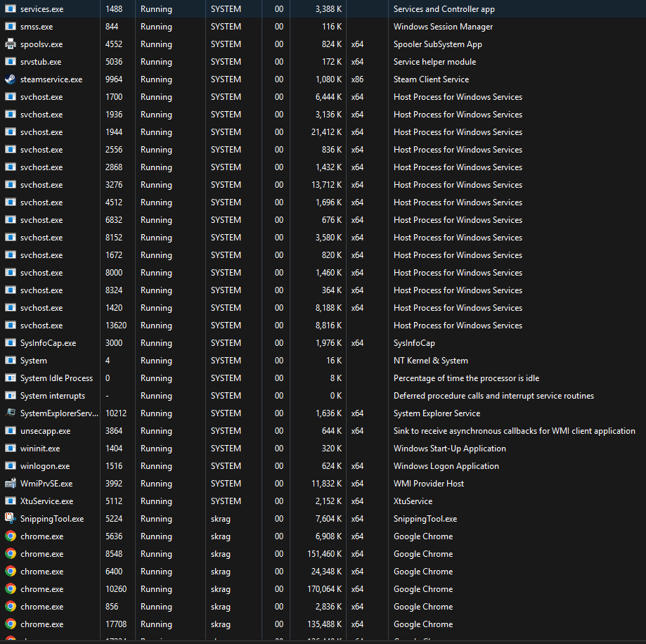Click PID 1672 in the svchost row
This screenshot has width=646, height=644.
click(114, 255)
